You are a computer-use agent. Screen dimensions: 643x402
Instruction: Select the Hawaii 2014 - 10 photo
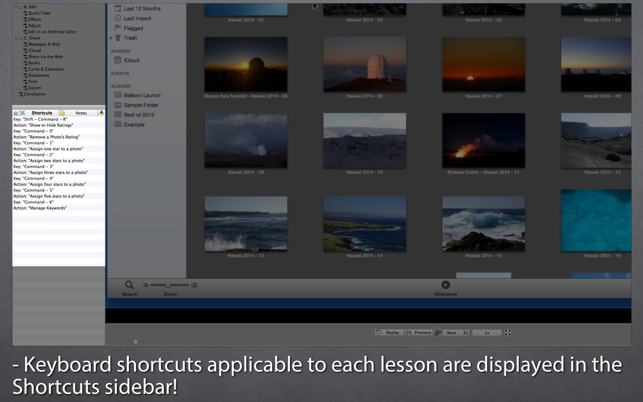click(x=365, y=141)
